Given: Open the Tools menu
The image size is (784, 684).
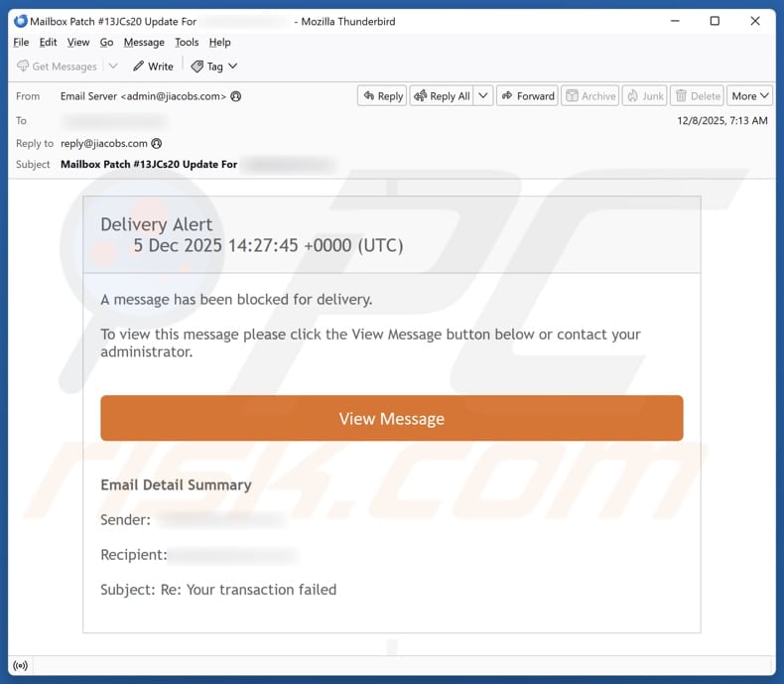Looking at the screenshot, I should point(187,43).
